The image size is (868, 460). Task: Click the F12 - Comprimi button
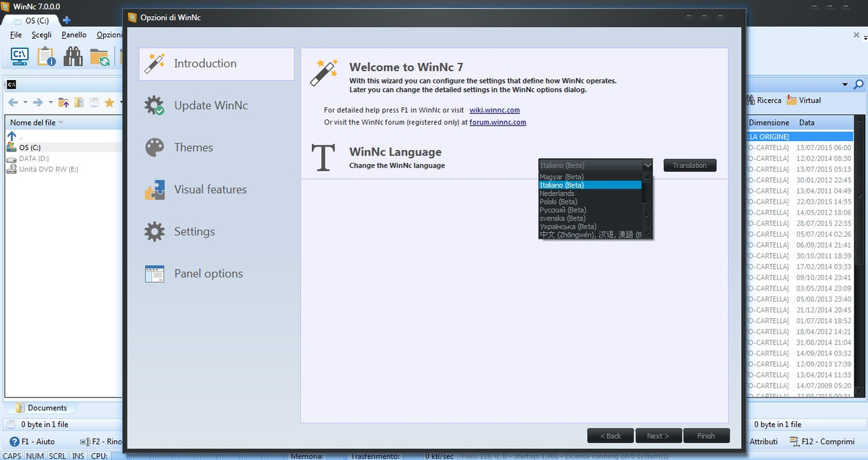pos(822,442)
